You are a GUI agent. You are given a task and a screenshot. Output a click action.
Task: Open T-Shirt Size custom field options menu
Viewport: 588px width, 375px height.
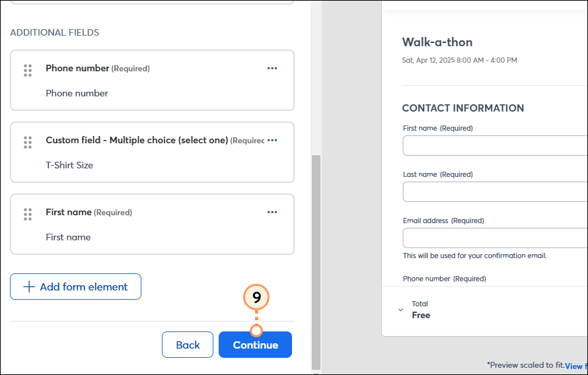pos(272,140)
